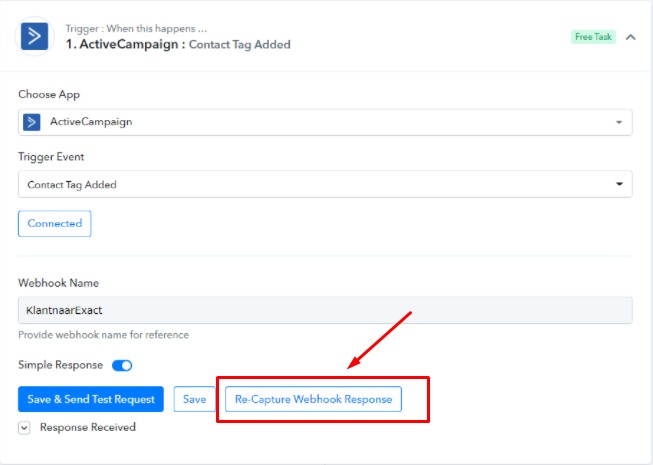
Task: Click the ActiveCampaign logo in step header
Action: click(x=35, y=36)
